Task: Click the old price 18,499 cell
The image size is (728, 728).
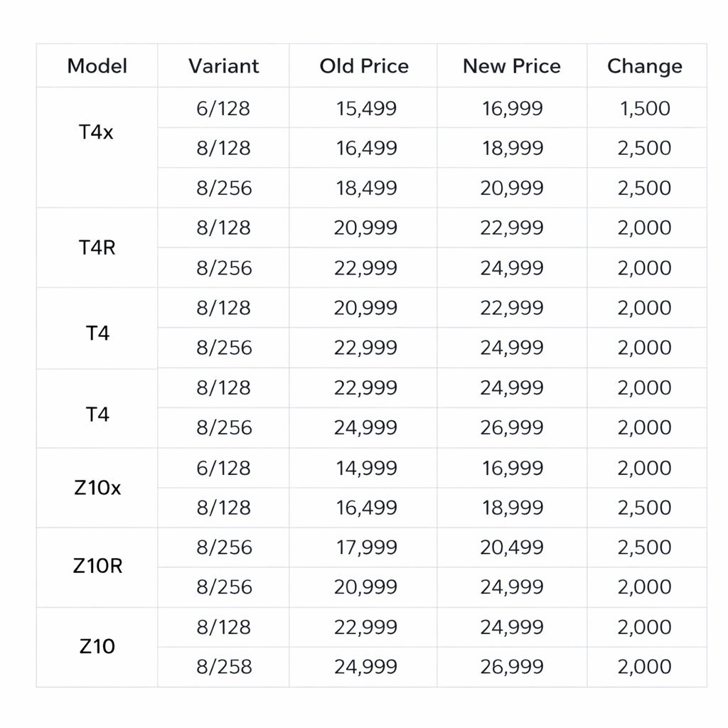Action: [x=366, y=188]
